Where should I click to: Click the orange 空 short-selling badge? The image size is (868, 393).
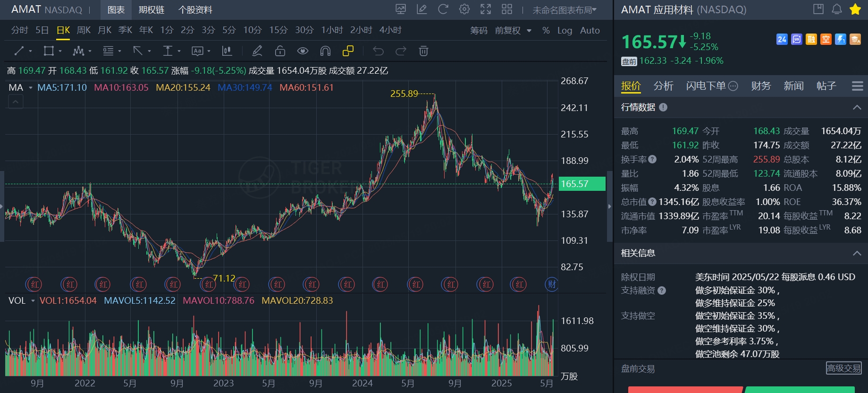pyautogui.click(x=826, y=39)
